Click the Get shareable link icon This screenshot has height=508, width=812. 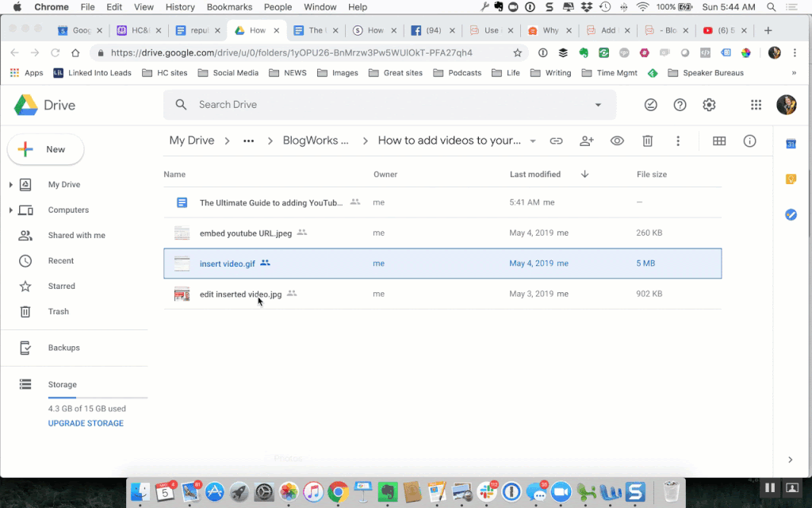click(x=556, y=141)
